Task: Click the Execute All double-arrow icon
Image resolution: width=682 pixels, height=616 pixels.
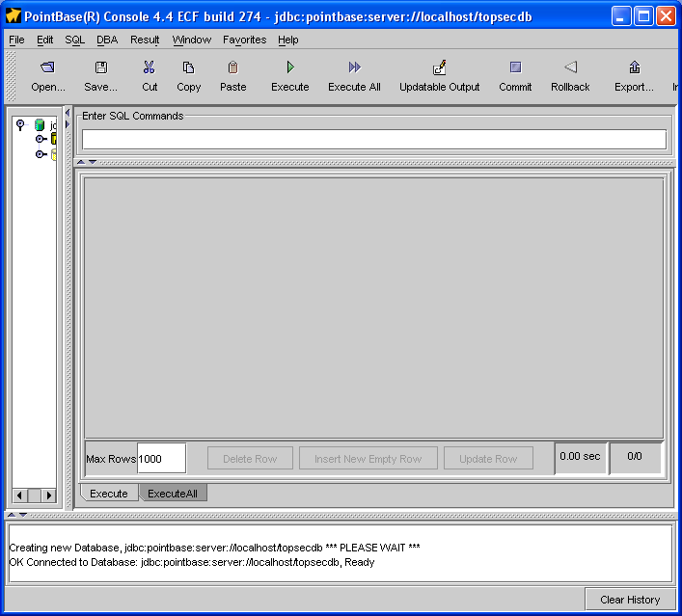Action: coord(354,67)
